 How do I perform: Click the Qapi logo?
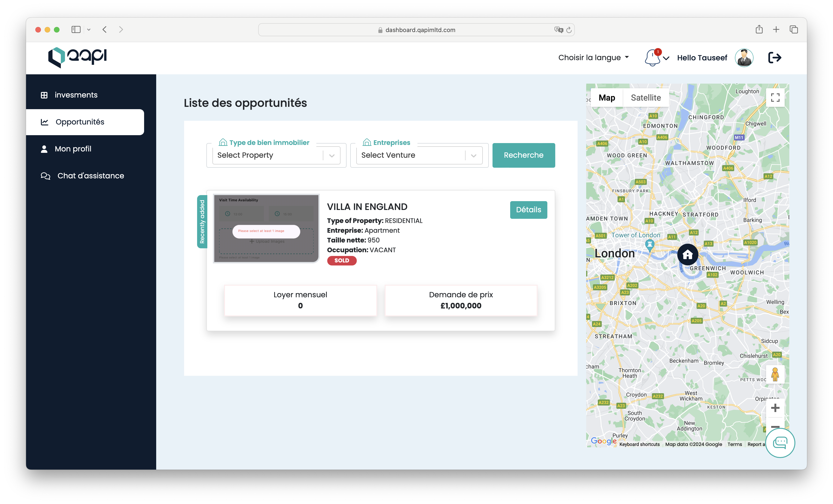[x=77, y=57]
